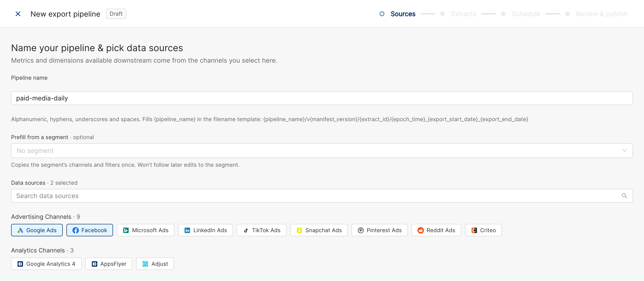The width and height of the screenshot is (644, 281).
Task: Select the Reddit Ads channel
Action: [x=436, y=230]
